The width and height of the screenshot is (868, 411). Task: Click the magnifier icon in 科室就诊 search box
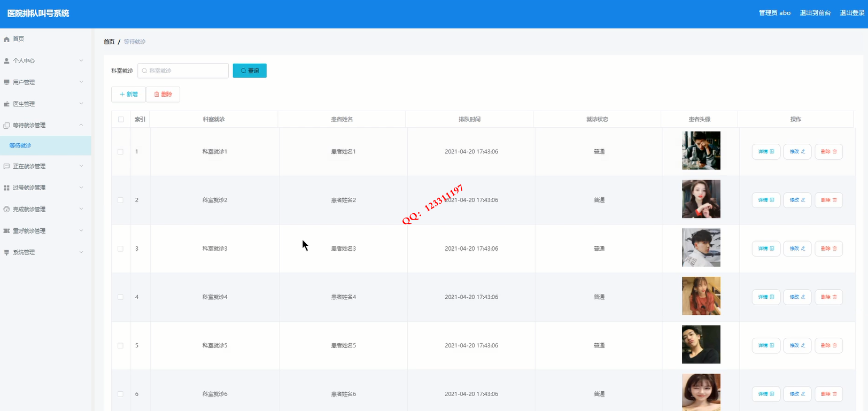tap(144, 71)
